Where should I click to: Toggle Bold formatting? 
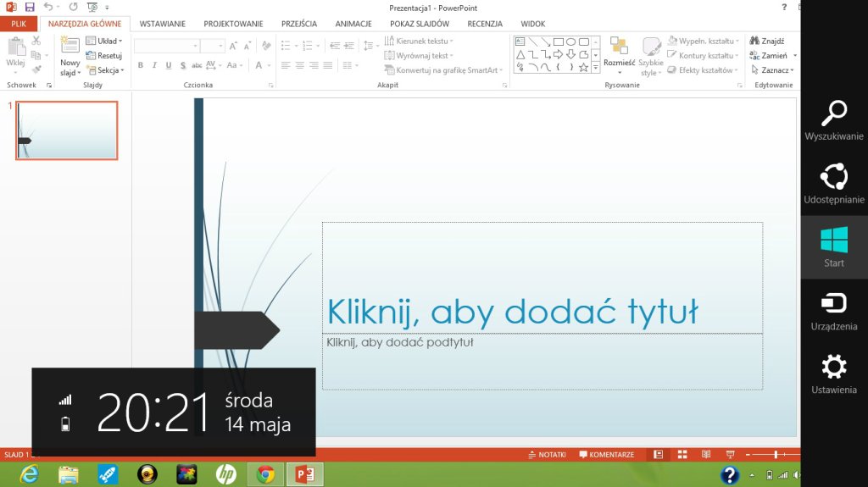141,65
